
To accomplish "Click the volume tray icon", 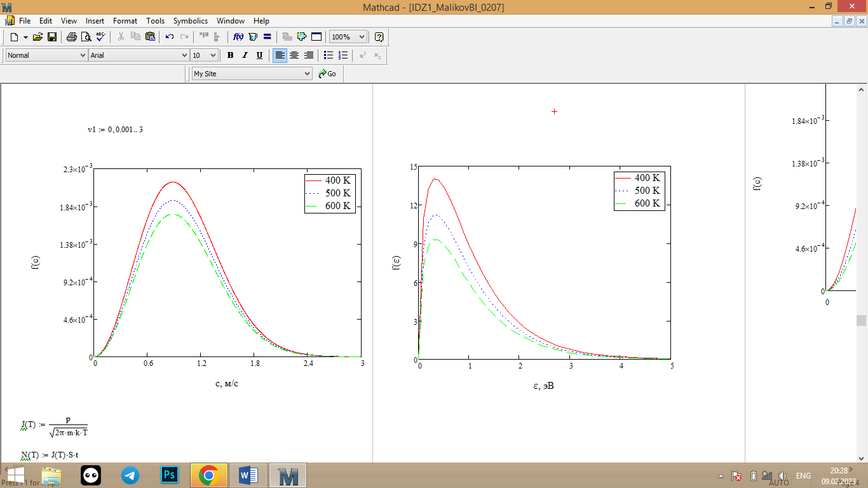I will coord(783,476).
